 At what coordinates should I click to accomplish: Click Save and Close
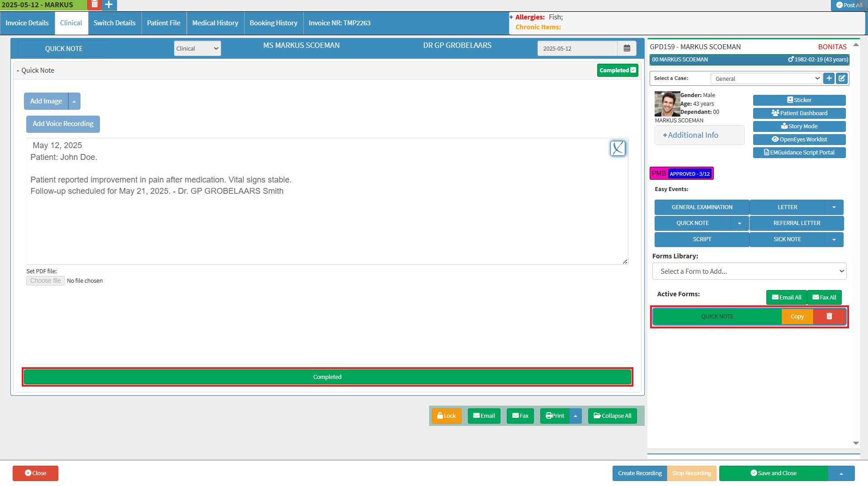pyautogui.click(x=774, y=473)
